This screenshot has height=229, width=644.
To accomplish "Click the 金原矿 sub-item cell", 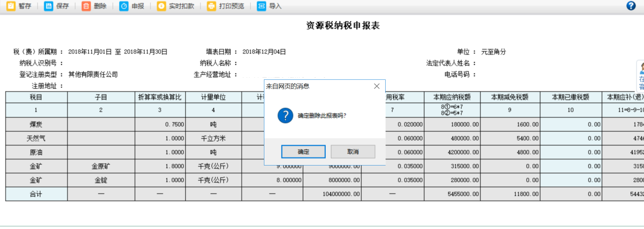I will pos(100,166).
